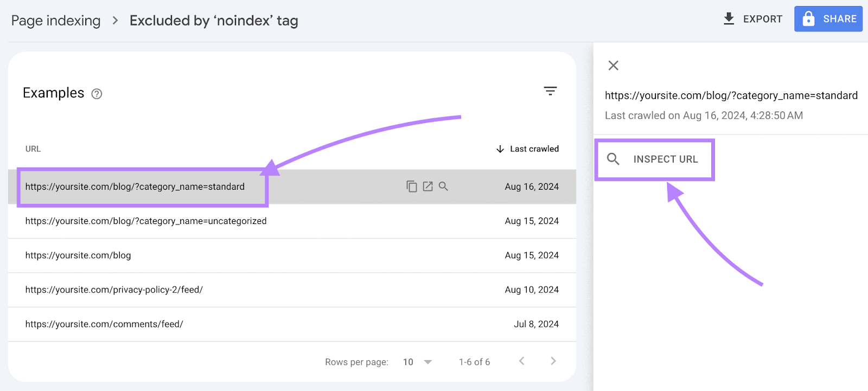
Task: Click the side panel URL text
Action: point(731,96)
